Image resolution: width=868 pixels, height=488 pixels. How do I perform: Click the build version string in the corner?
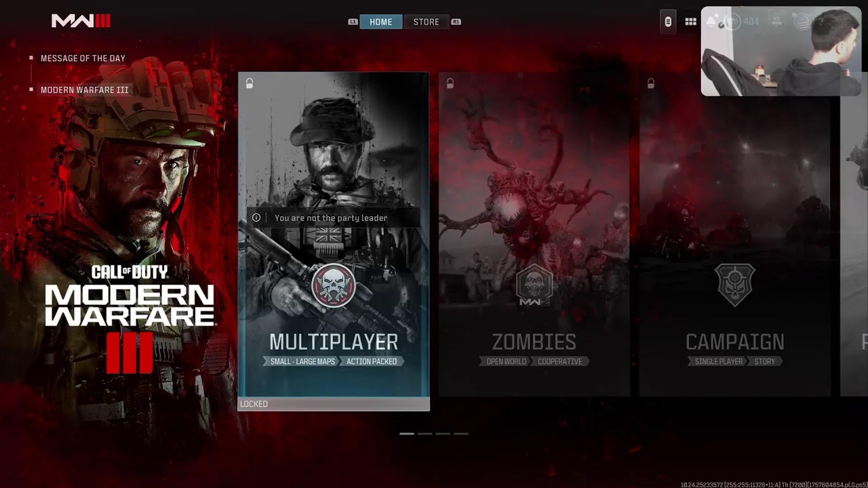coord(774,484)
